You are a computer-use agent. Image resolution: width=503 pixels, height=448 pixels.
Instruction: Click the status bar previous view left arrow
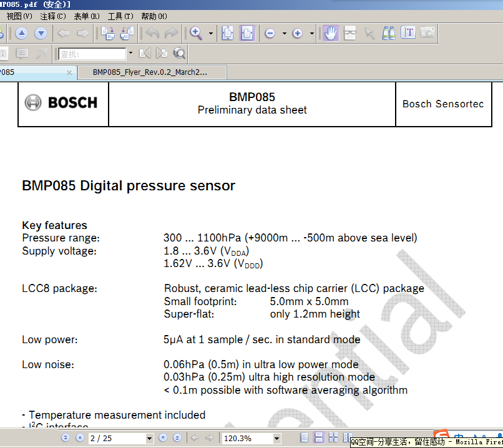click(x=195, y=438)
